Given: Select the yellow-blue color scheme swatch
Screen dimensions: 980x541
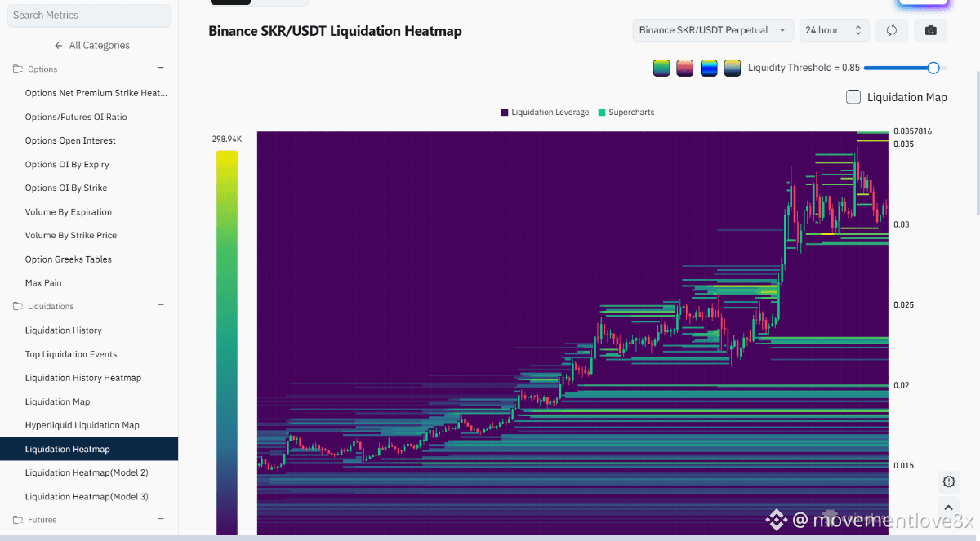Looking at the screenshot, I should pos(733,68).
